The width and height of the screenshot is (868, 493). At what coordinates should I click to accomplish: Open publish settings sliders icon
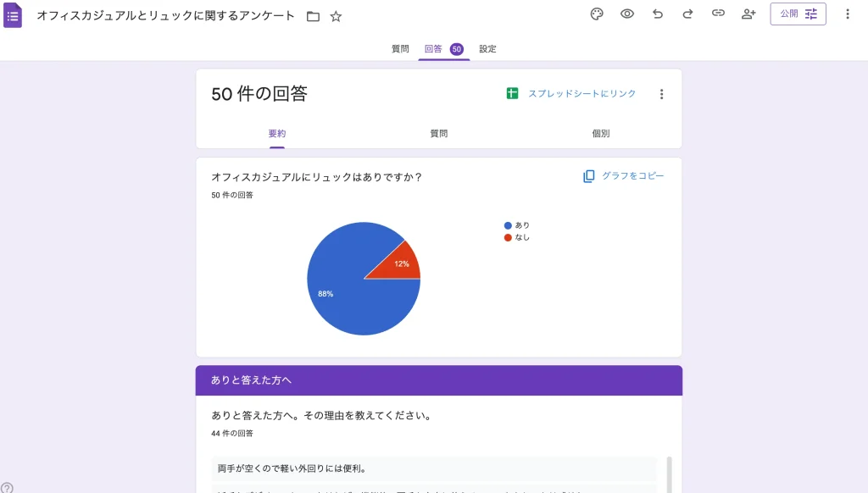810,14
